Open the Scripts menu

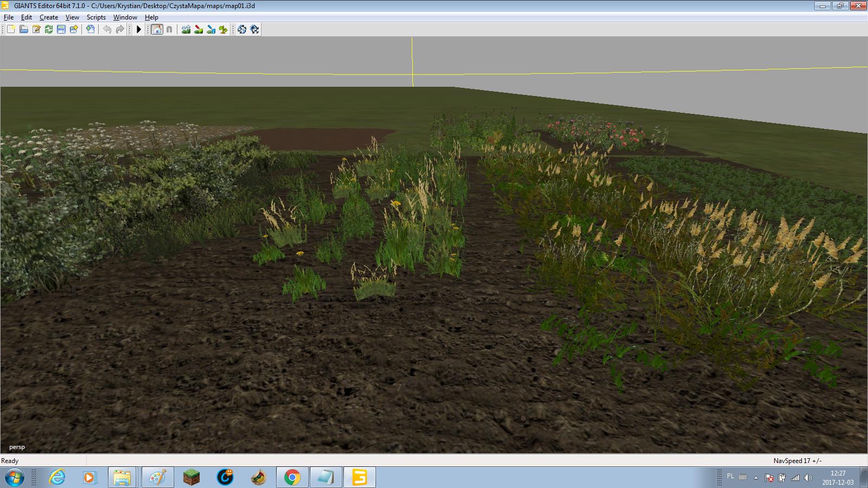pos(96,17)
